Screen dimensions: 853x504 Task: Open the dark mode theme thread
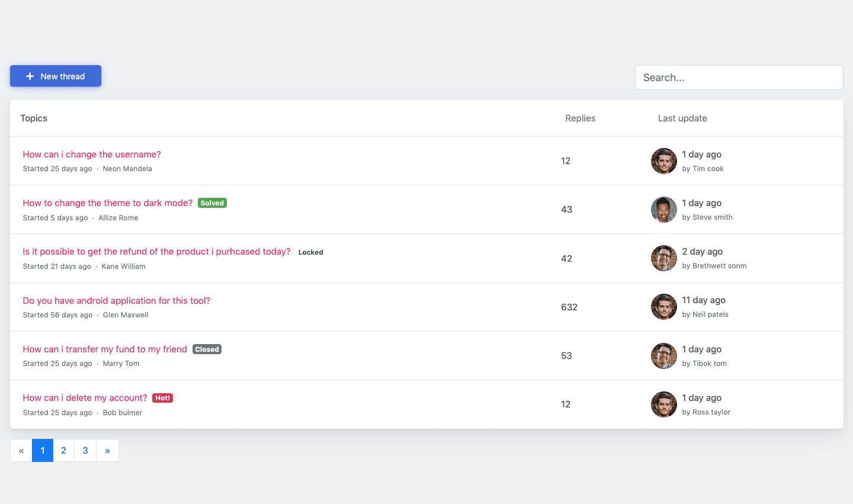107,203
